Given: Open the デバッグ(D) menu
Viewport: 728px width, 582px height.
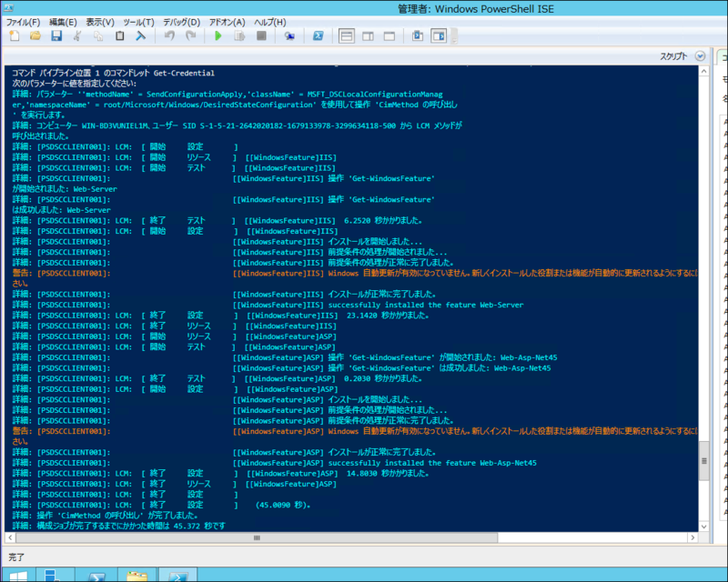Looking at the screenshot, I should click(x=181, y=22).
